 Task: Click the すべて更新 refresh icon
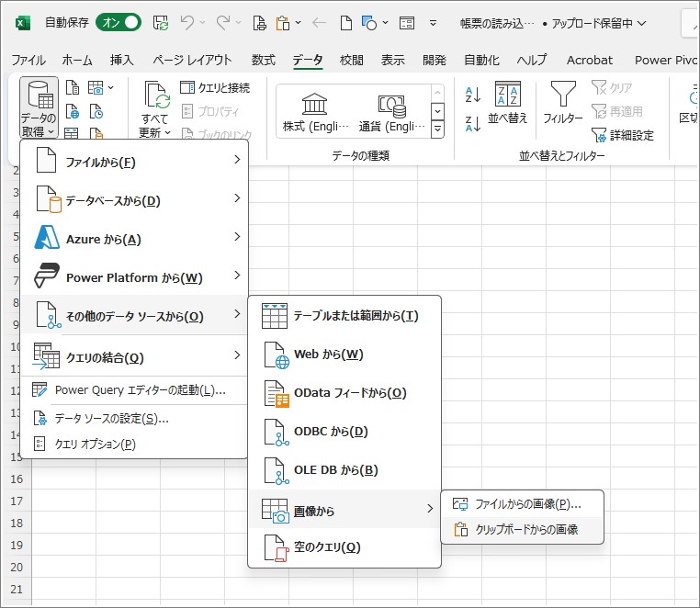coord(155,96)
